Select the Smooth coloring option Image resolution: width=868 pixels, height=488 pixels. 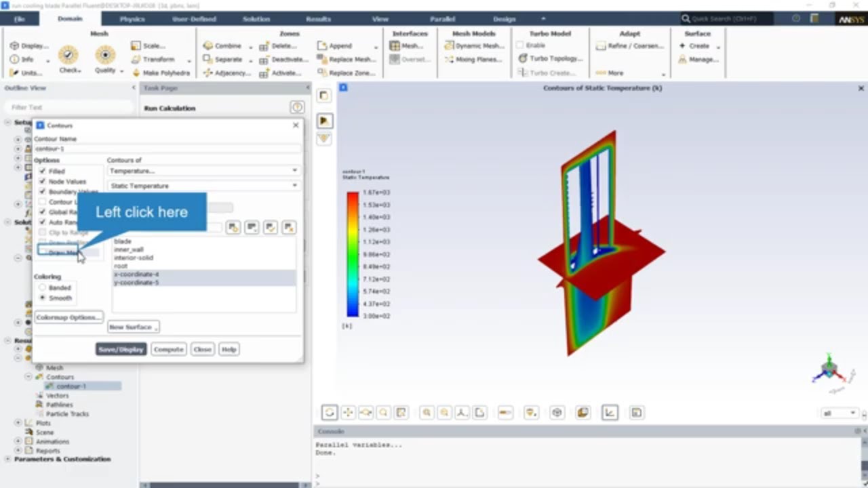click(x=43, y=298)
